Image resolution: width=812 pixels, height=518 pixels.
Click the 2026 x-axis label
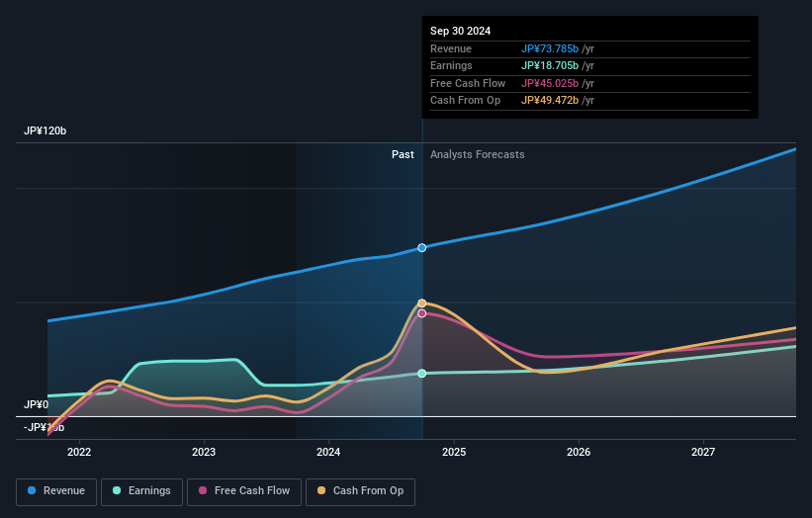tap(579, 452)
